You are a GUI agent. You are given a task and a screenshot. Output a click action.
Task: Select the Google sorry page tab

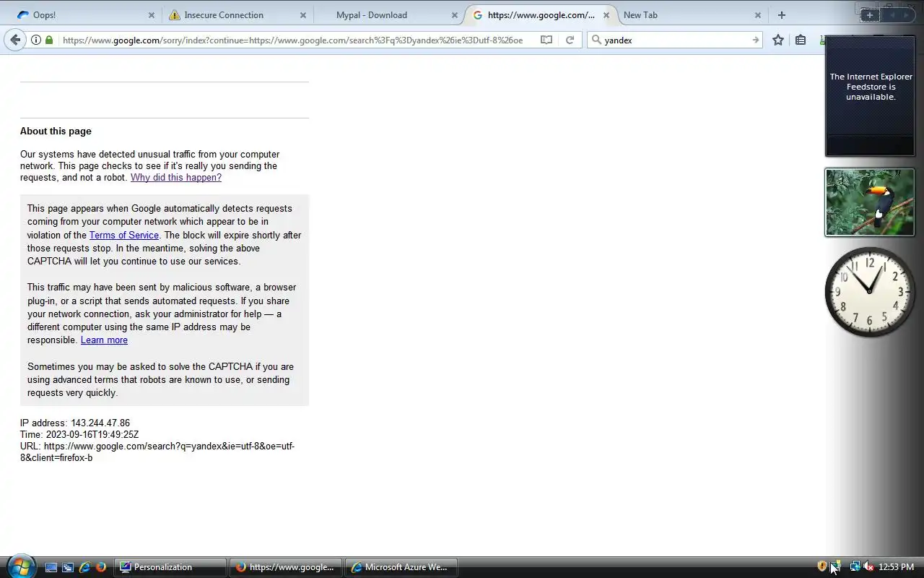tap(541, 15)
